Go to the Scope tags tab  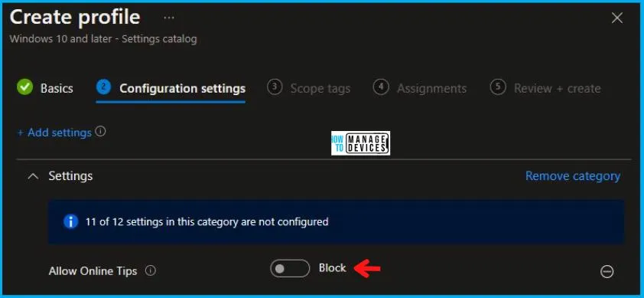click(320, 89)
